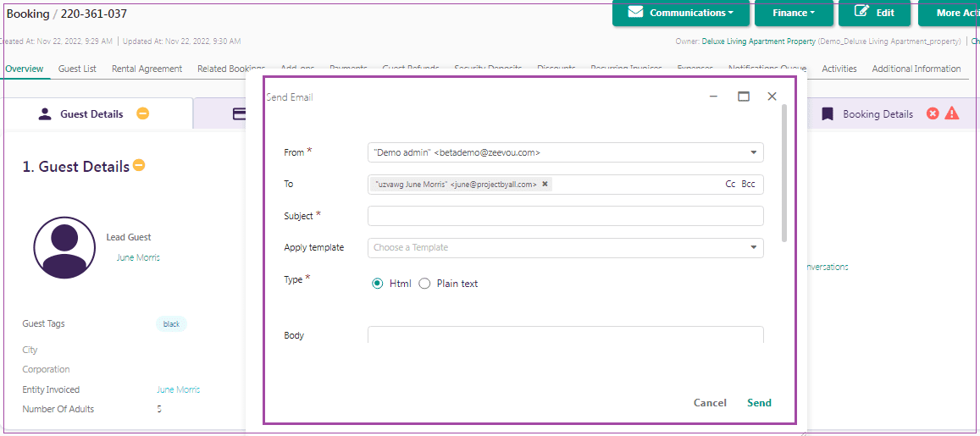Switch to the Rental Agreement tab

(x=147, y=69)
